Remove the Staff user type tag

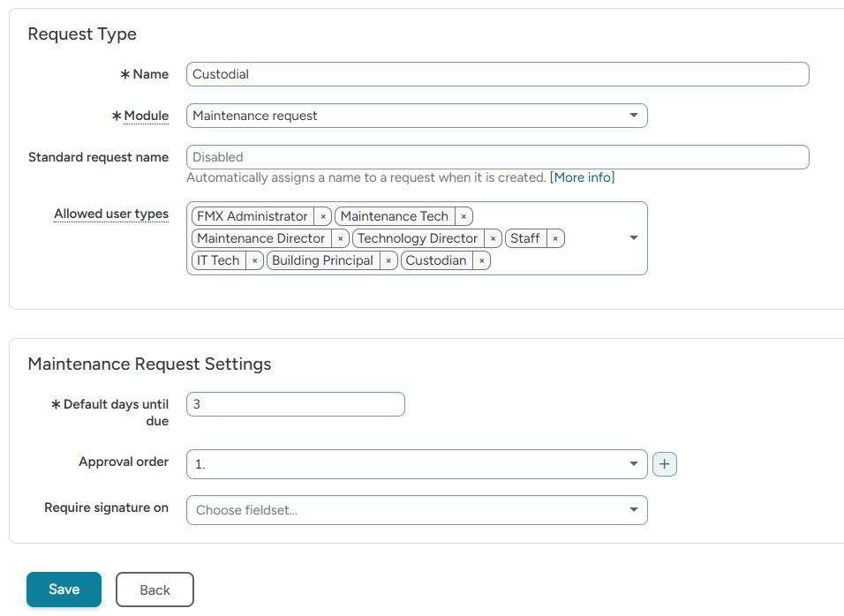coord(555,238)
